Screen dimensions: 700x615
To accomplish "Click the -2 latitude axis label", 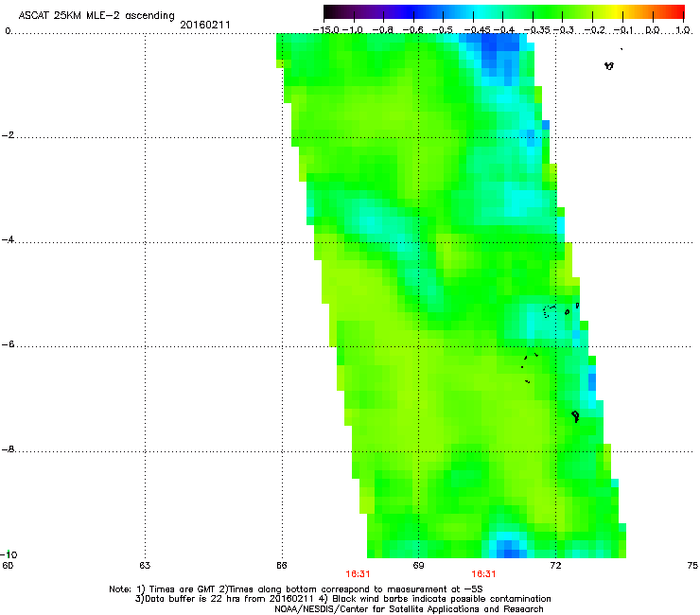I will [x=8, y=135].
